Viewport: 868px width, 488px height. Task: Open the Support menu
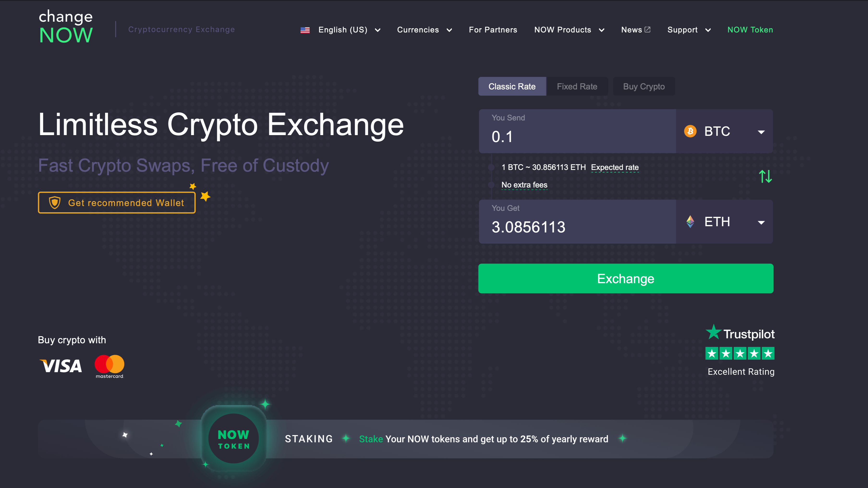(689, 30)
